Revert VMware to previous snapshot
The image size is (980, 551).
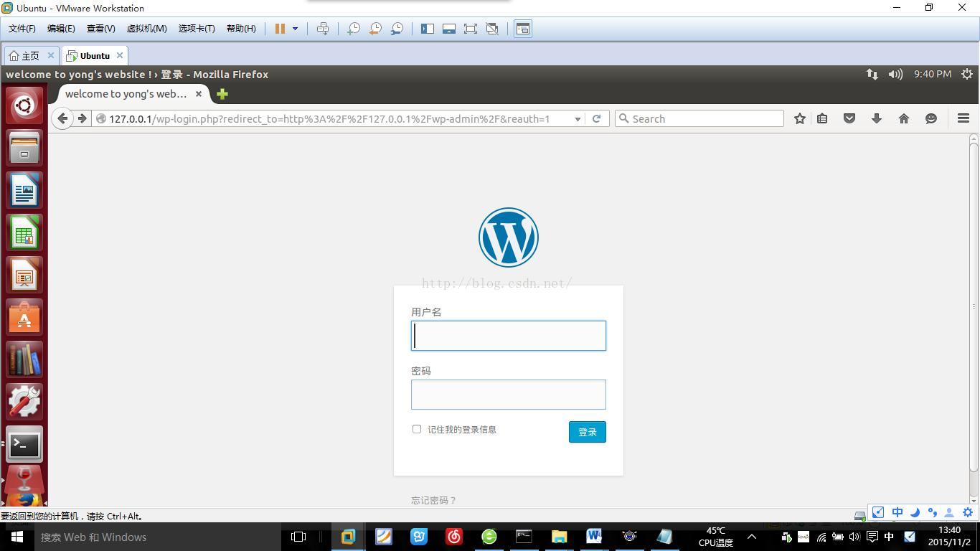click(375, 29)
